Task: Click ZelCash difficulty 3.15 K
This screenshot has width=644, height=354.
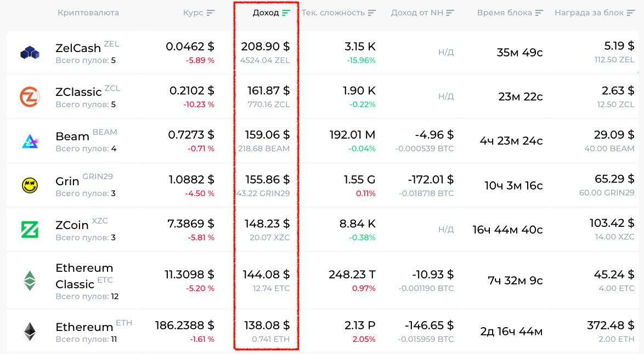Action: [x=360, y=47]
